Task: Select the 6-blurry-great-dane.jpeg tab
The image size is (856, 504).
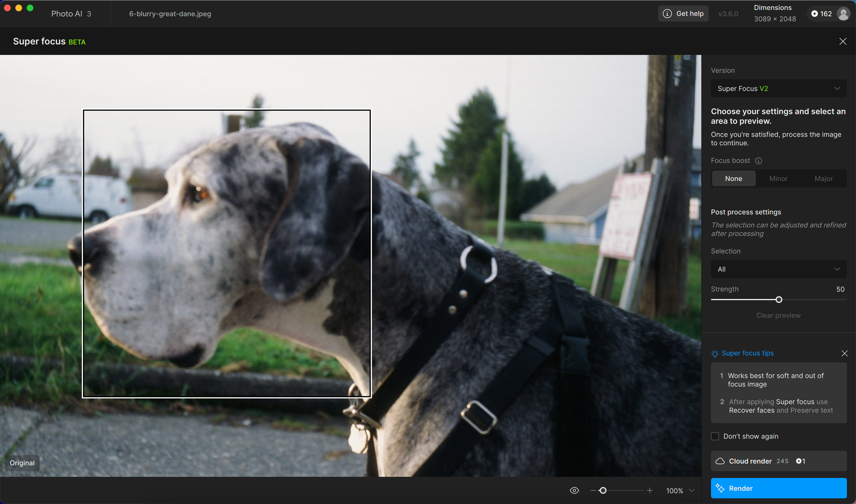Action: [170, 14]
